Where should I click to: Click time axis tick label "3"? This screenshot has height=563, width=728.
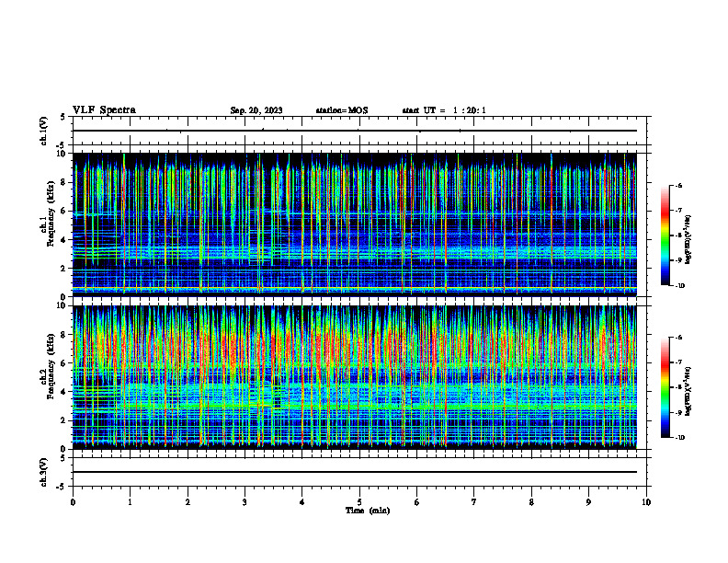click(245, 502)
